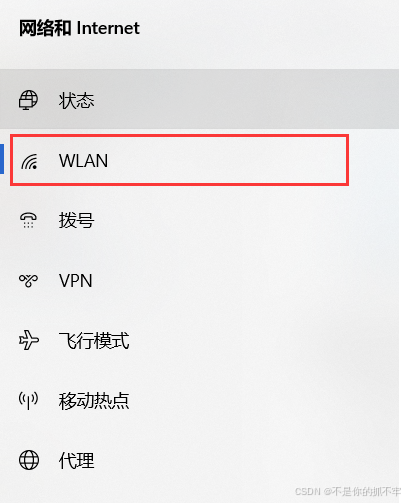
Task: Click the status globe-monitor icon
Action: pos(28,100)
